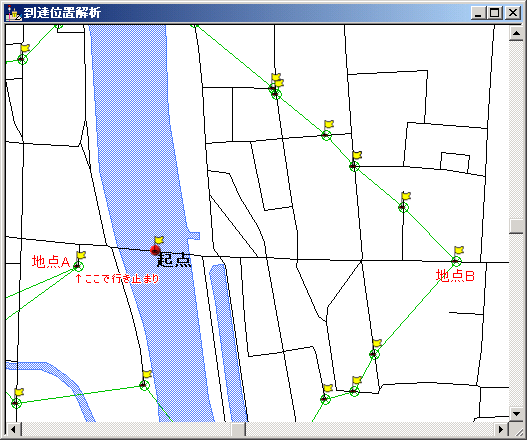Click the horizontal scrollbar left arrow
Viewport: 527px width, 440px height.
[13, 429]
